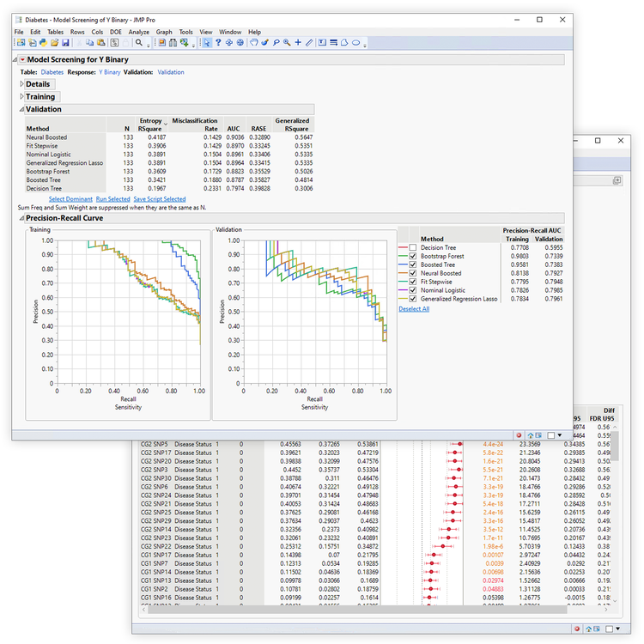
Task: Open Model Screening red triangle menu
Action: click(22, 59)
